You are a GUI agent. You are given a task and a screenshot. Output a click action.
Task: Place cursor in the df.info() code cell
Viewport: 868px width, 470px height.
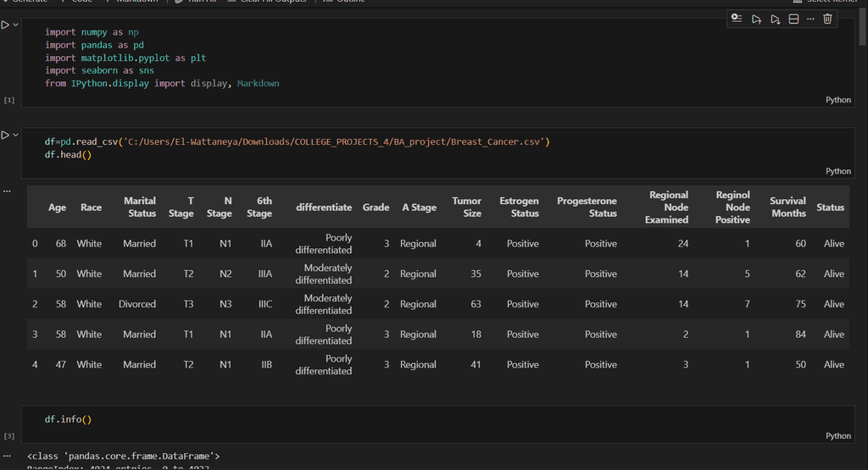point(68,419)
